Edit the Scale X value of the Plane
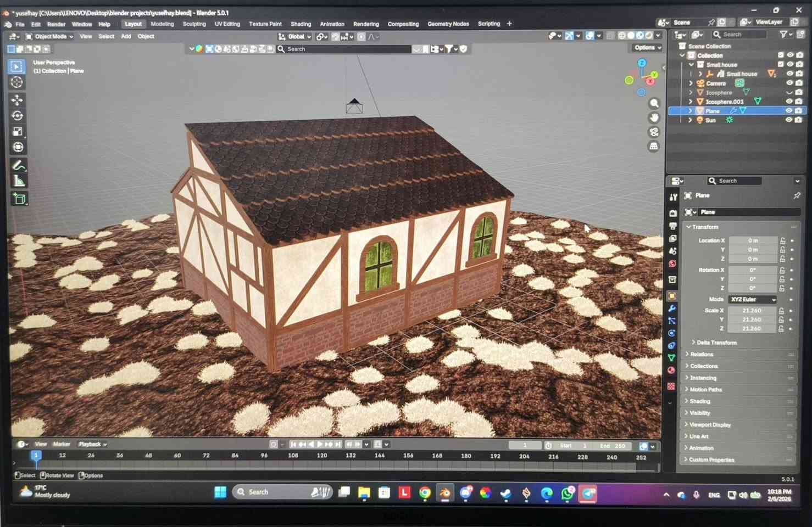 [x=751, y=310]
